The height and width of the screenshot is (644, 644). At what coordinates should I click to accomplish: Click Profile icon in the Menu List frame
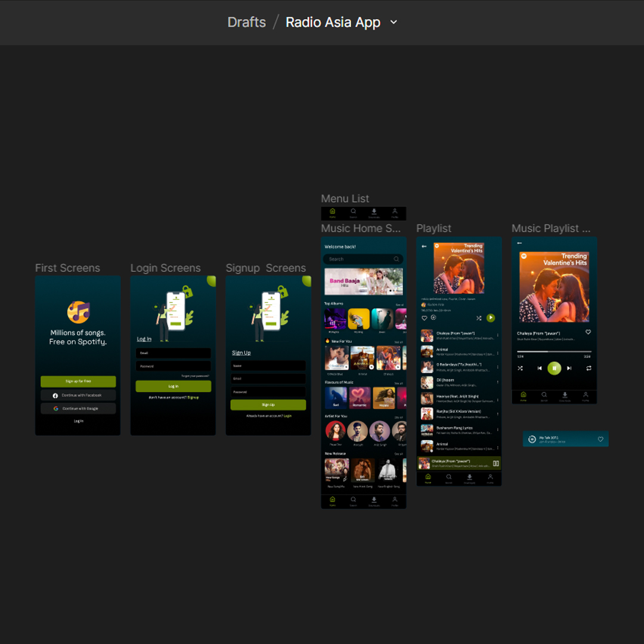(395, 212)
